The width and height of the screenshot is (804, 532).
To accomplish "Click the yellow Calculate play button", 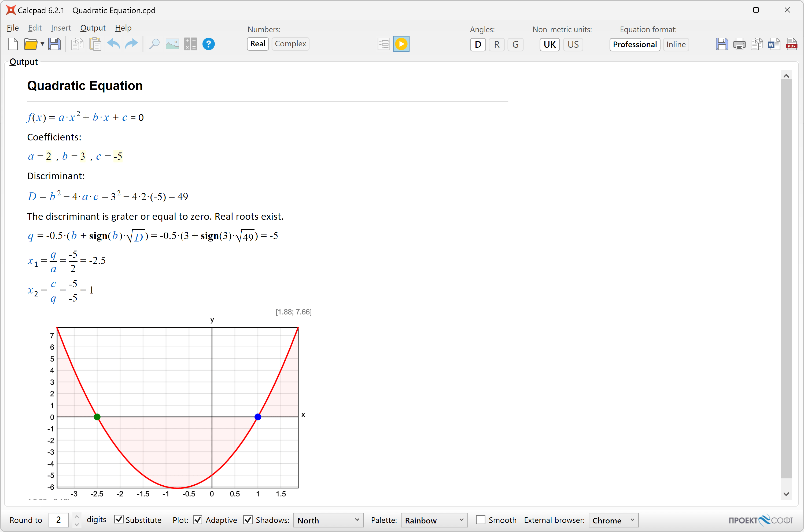I will coord(401,44).
